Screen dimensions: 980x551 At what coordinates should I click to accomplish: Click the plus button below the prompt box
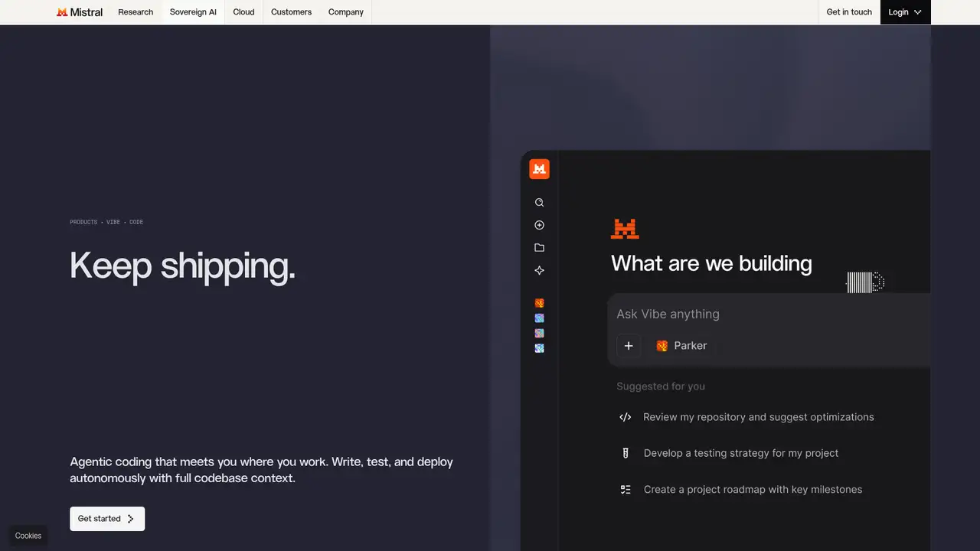tap(629, 346)
